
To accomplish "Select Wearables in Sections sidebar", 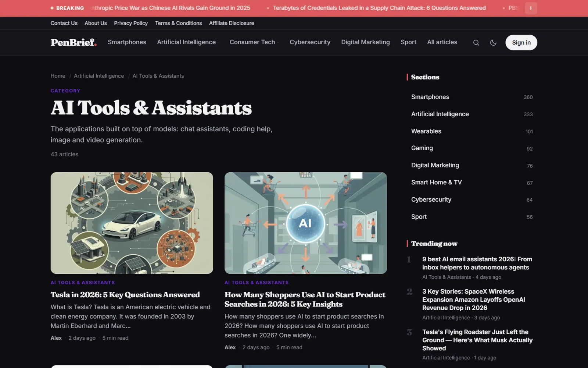I will tap(472, 131).
